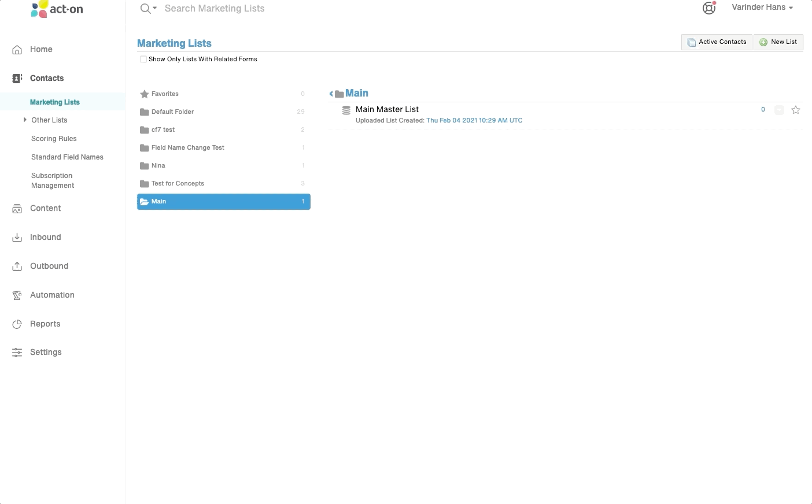Image resolution: width=812 pixels, height=504 pixels.
Task: Enable Show Only Lists With Related Forms
Action: tap(143, 60)
